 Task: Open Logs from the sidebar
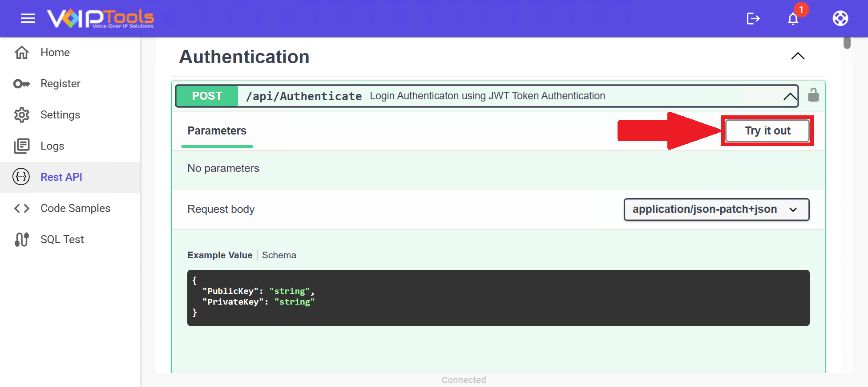click(52, 146)
